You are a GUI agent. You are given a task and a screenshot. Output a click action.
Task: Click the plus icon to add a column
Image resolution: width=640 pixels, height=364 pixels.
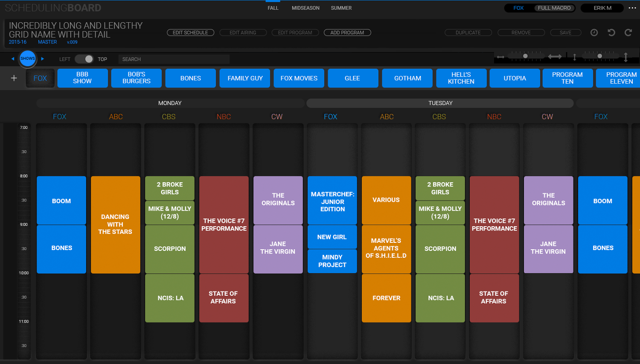pyautogui.click(x=13, y=78)
